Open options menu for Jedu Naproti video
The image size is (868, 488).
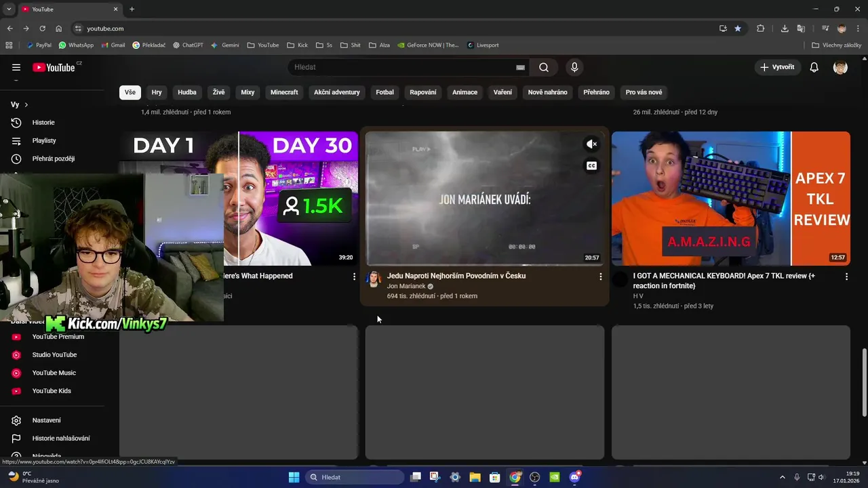click(600, 277)
